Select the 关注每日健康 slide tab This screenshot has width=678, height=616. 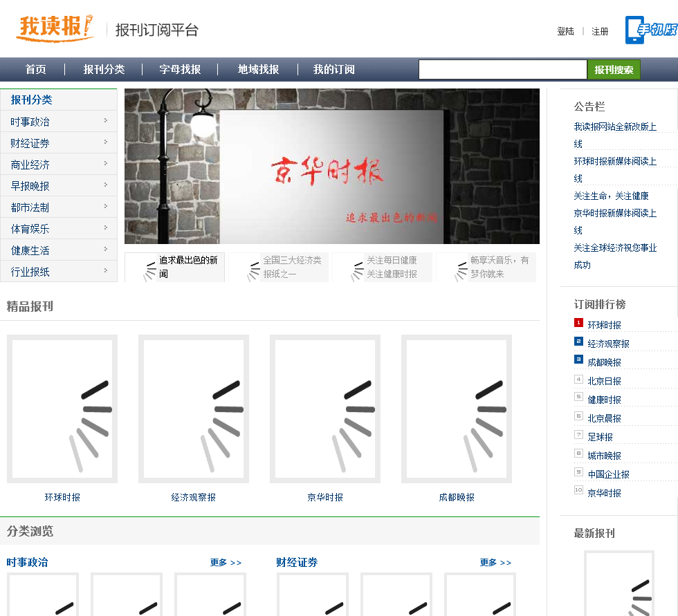pyautogui.click(x=382, y=267)
